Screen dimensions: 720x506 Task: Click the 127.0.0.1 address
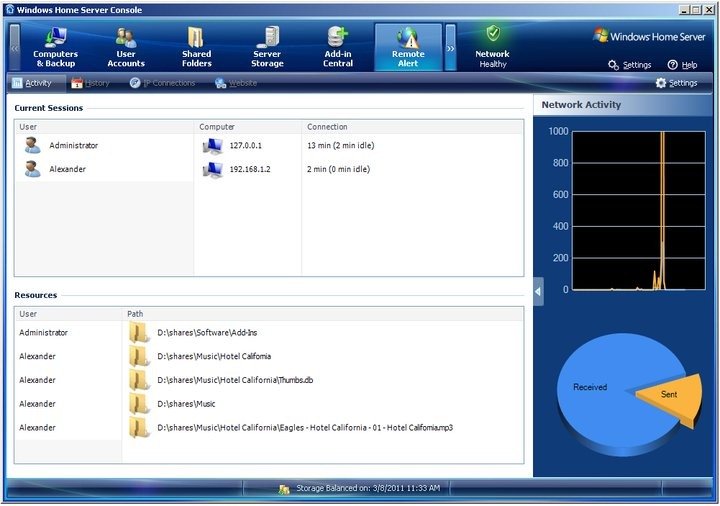pos(246,146)
